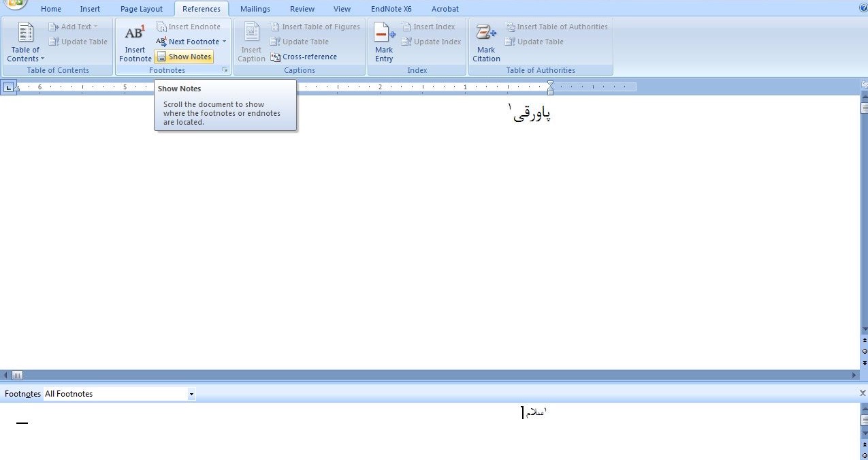Image resolution: width=868 pixels, height=460 pixels.
Task: Click the Mark Entry icon
Action: (384, 34)
